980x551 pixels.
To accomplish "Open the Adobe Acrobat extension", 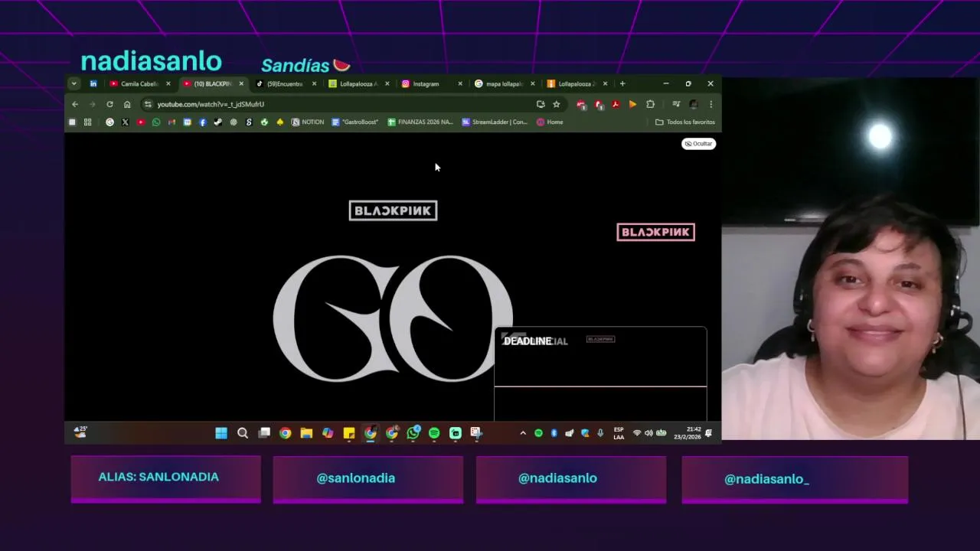I will (x=616, y=104).
